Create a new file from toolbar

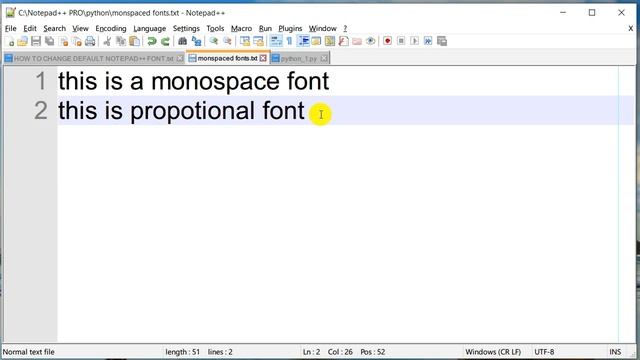10,41
